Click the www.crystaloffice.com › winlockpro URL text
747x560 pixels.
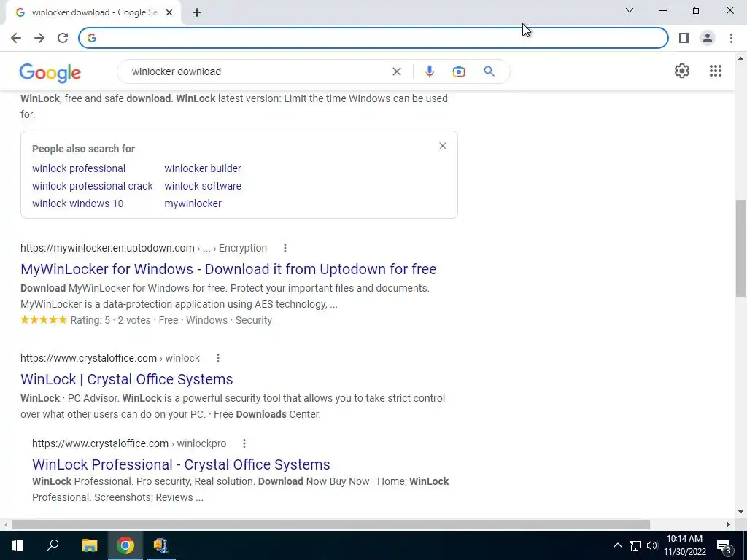pos(129,443)
